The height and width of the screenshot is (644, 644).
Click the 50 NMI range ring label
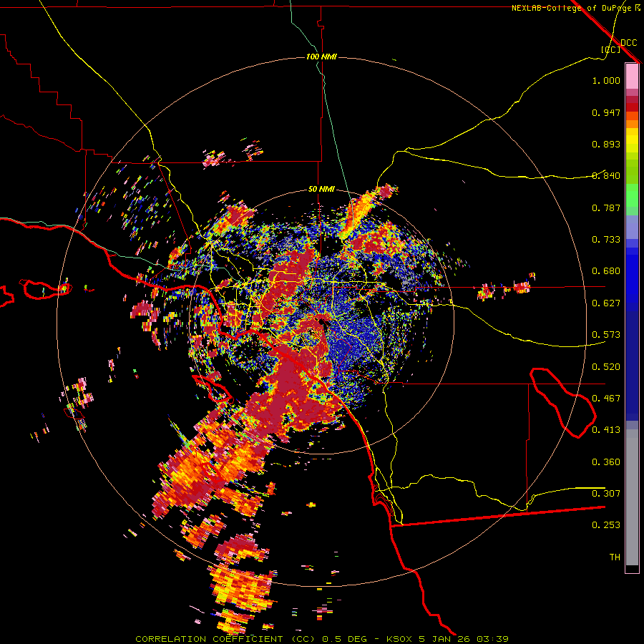pyautogui.click(x=321, y=190)
